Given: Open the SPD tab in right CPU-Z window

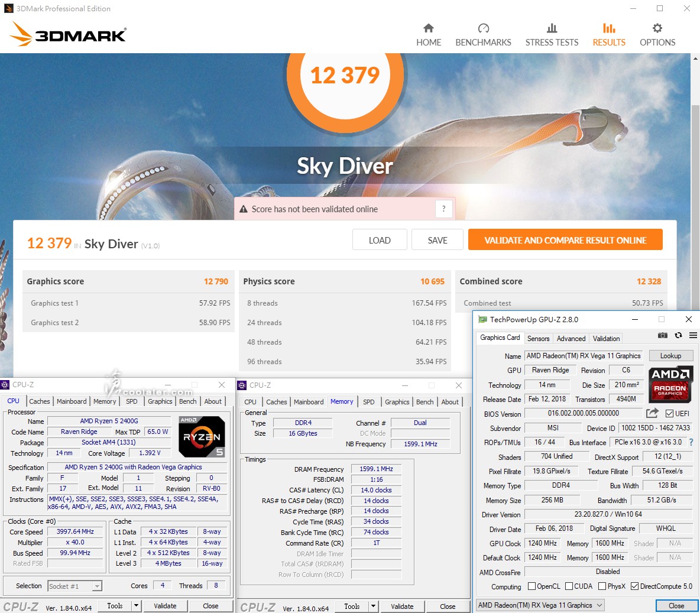Looking at the screenshot, I should [369, 402].
